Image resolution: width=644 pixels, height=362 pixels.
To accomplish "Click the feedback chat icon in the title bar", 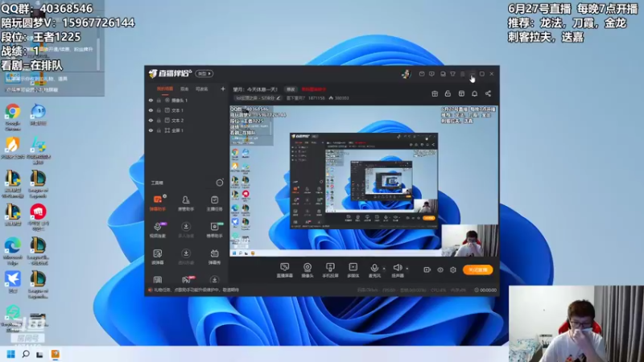I will [x=431, y=74].
